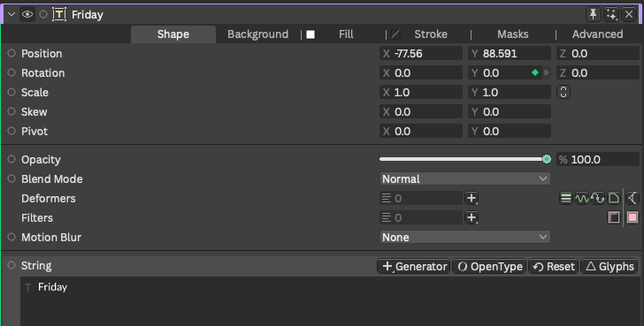Click the Rotation Z value field
This screenshot has height=326, width=644.
click(x=598, y=73)
